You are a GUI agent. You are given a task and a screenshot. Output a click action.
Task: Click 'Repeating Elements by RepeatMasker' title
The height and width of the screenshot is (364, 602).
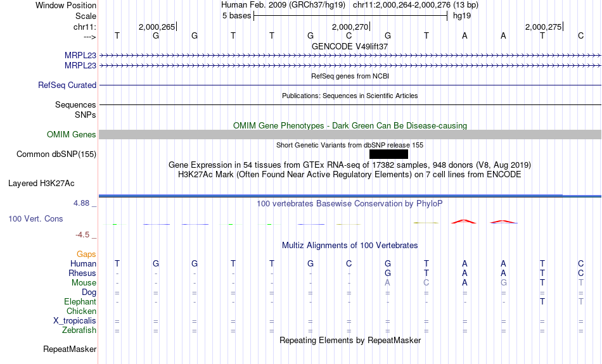[x=350, y=341]
